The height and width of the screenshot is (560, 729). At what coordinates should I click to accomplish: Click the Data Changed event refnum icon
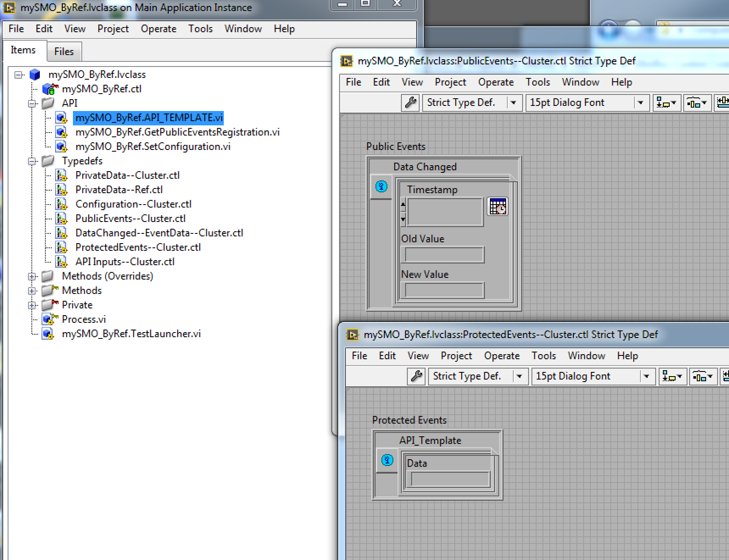[x=381, y=186]
